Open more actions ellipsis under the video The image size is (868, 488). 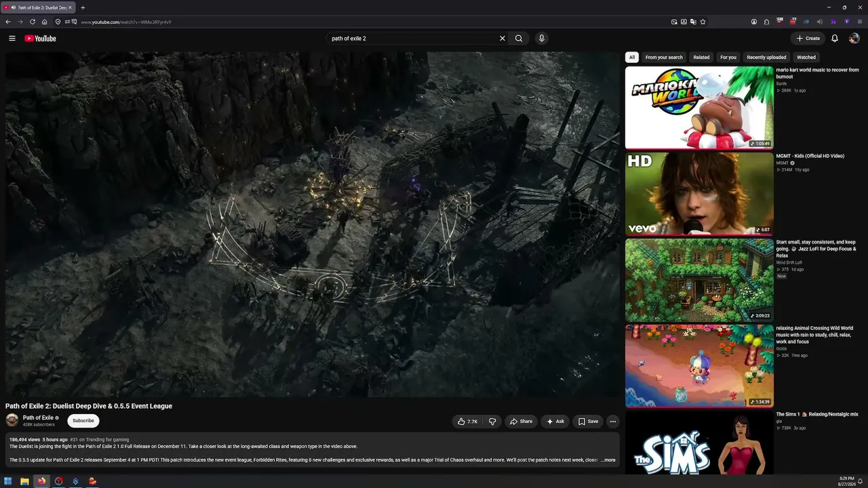pyautogui.click(x=613, y=422)
